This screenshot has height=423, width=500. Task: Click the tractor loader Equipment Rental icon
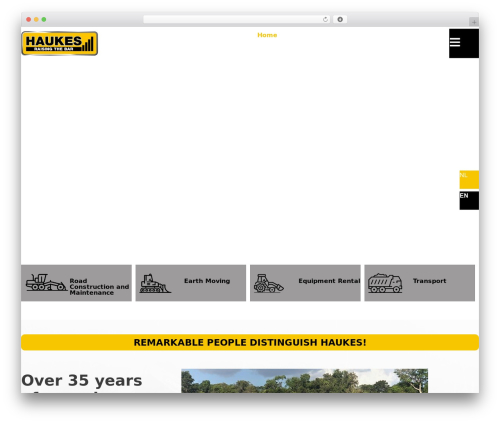pos(269,284)
